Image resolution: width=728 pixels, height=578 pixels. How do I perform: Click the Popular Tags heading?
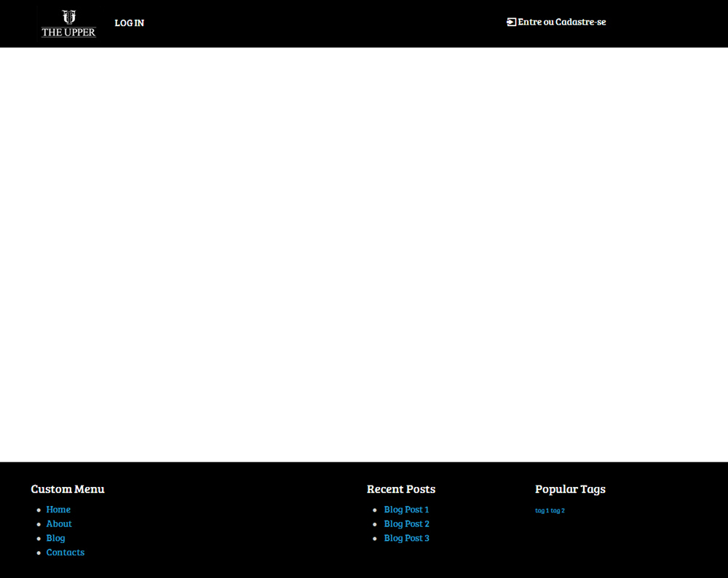570,489
